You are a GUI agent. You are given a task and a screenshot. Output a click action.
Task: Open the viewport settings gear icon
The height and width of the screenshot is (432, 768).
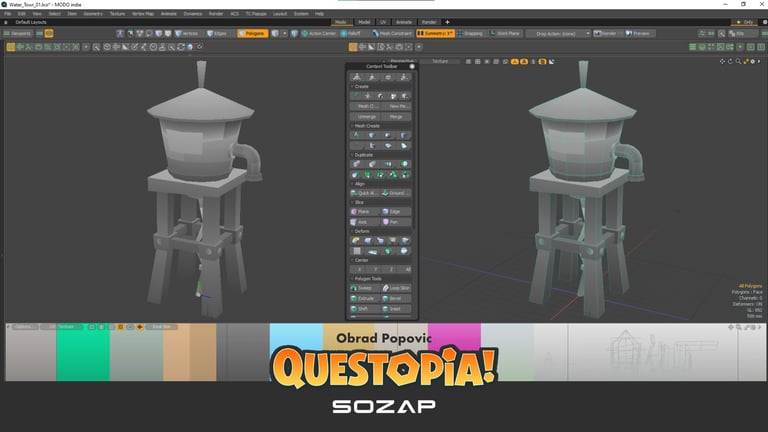(753, 61)
